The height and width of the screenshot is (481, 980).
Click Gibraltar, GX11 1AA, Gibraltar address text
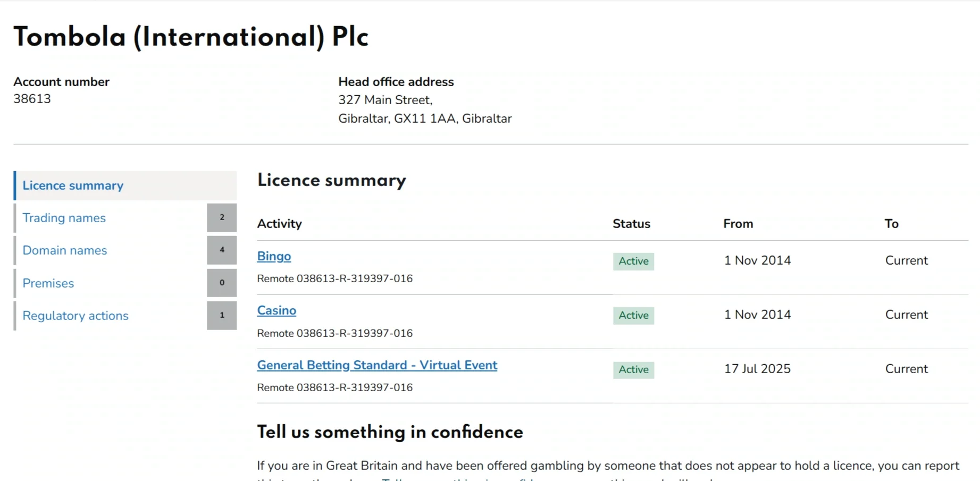click(x=425, y=119)
